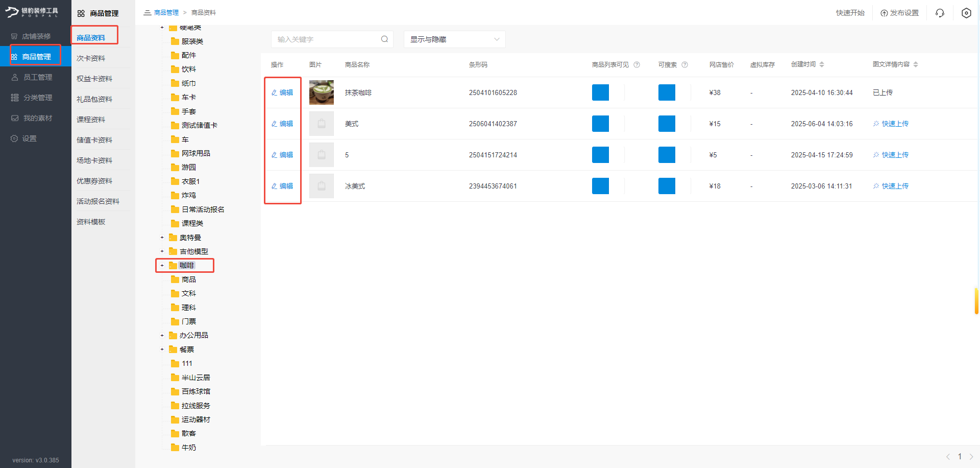Open the hexagonal settings icon at top right

click(x=966, y=13)
